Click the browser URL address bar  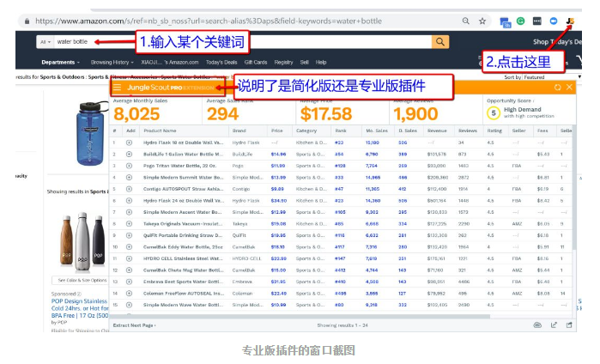[245, 21]
